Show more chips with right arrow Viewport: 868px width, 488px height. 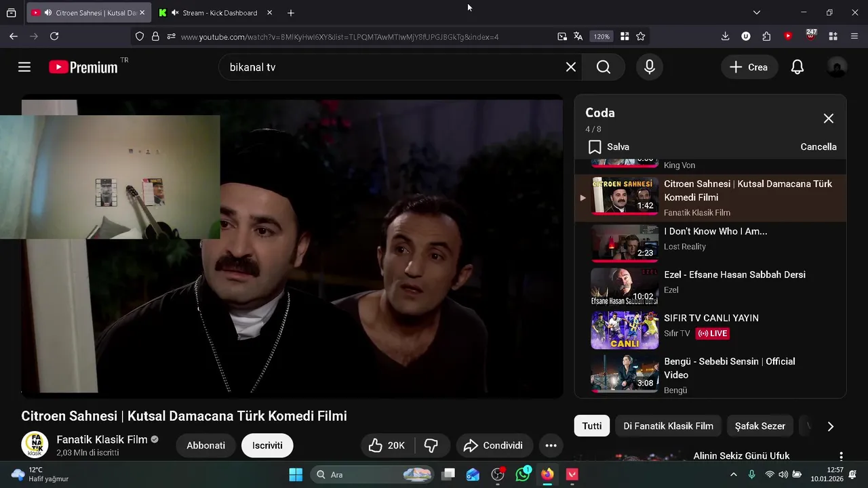click(x=831, y=426)
